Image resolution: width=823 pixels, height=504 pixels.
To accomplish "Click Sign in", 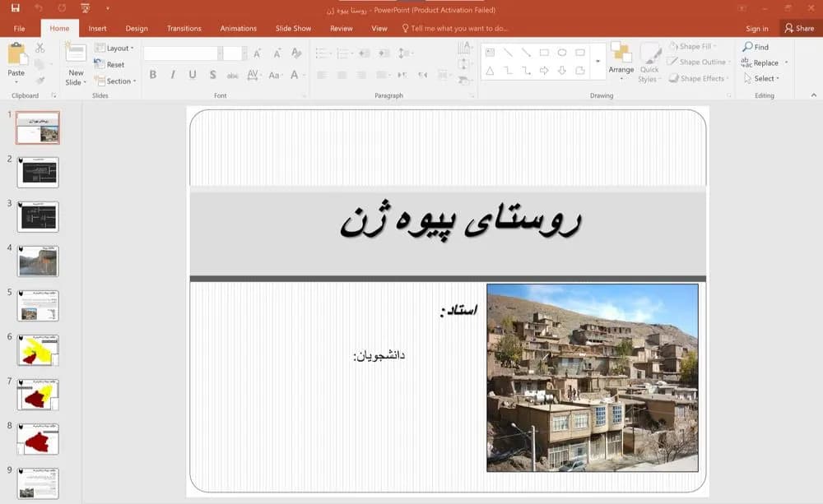I will [757, 28].
